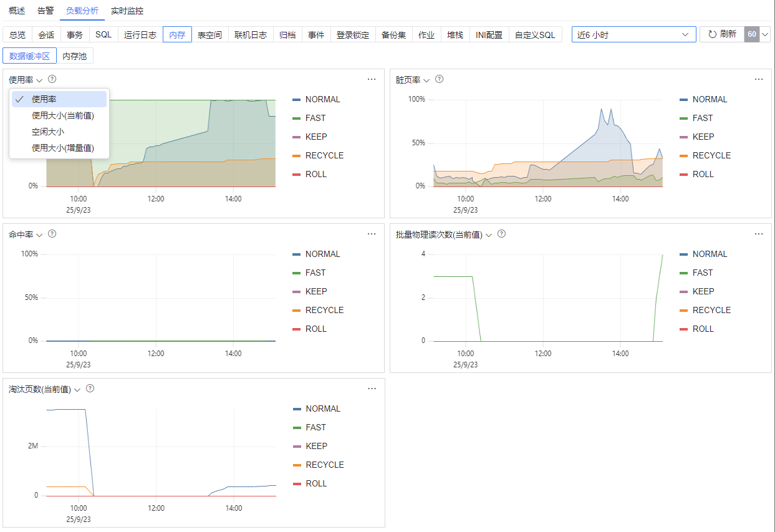Open the 作业 sub-tab

[426, 35]
